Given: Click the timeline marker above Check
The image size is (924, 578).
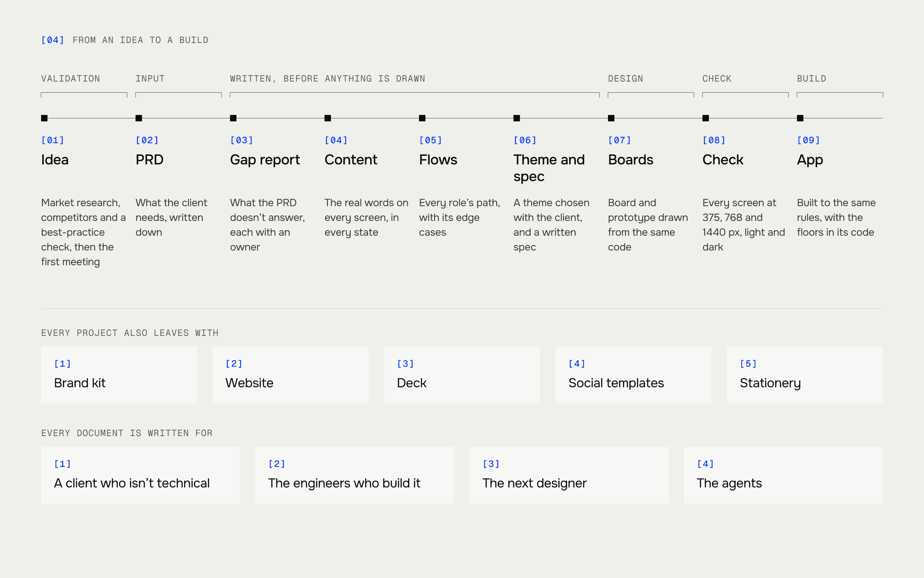Looking at the screenshot, I should pyautogui.click(x=706, y=118).
